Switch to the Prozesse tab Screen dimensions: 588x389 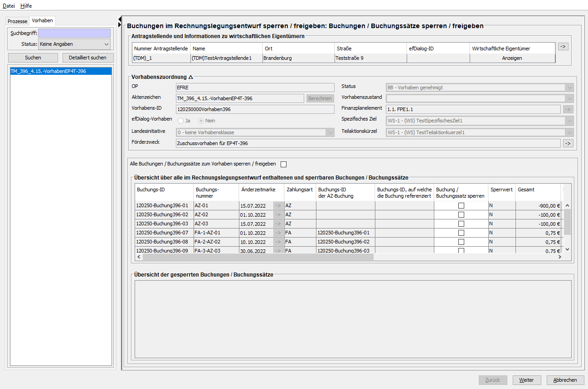point(18,21)
